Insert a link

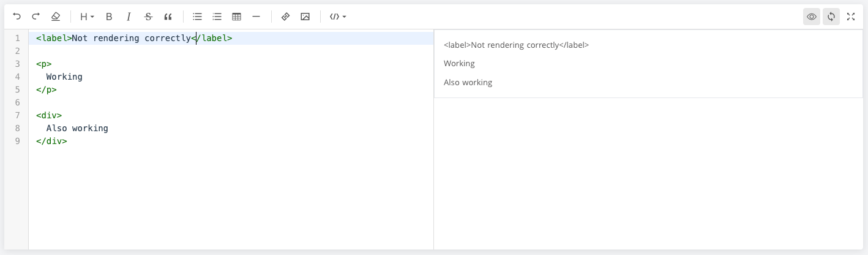(x=285, y=17)
